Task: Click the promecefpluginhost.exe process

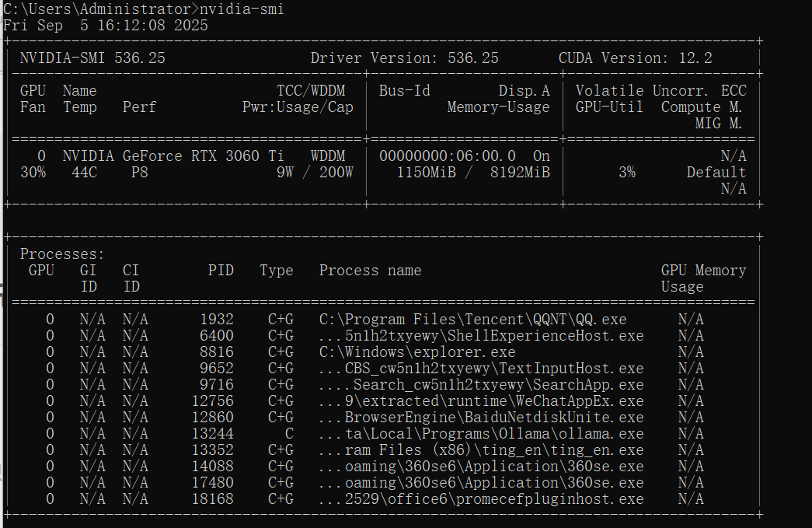Action: pyautogui.click(x=482, y=499)
